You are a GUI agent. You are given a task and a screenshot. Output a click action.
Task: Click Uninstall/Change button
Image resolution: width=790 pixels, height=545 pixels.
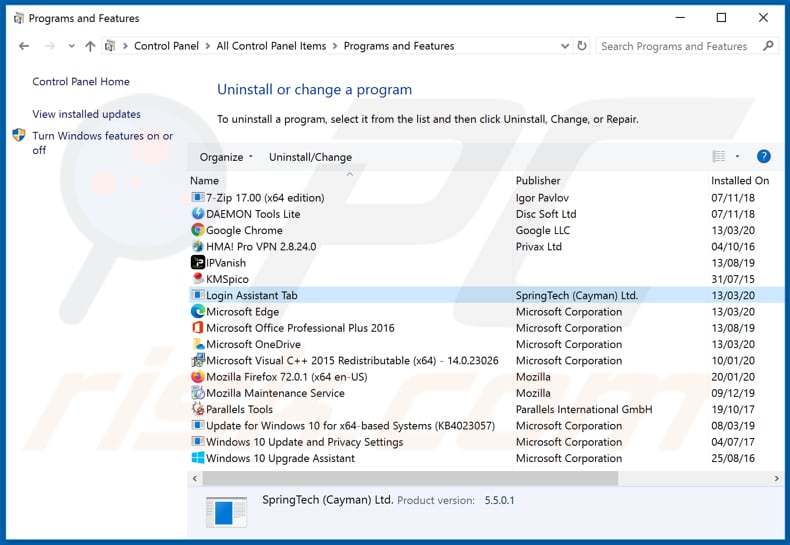coord(310,157)
